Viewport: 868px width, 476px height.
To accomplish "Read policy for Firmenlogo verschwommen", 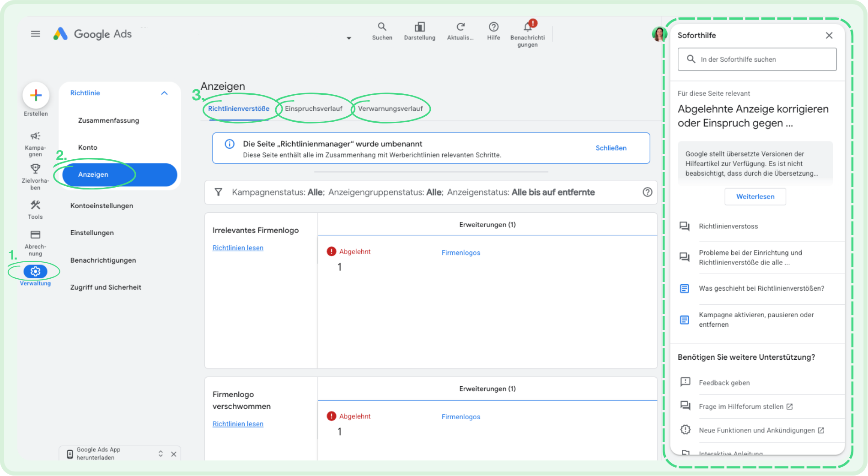I will pos(238,424).
